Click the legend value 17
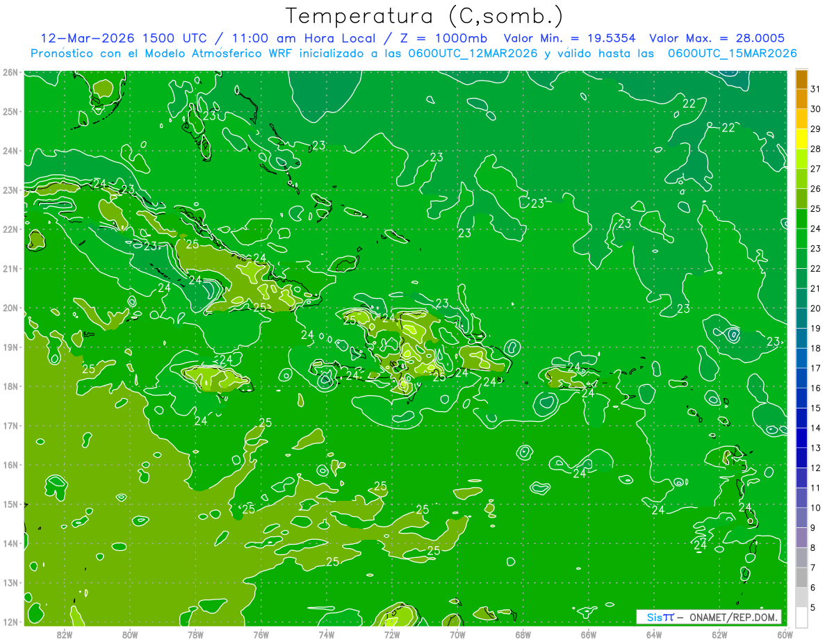This screenshot has height=644, width=834. pos(816,368)
